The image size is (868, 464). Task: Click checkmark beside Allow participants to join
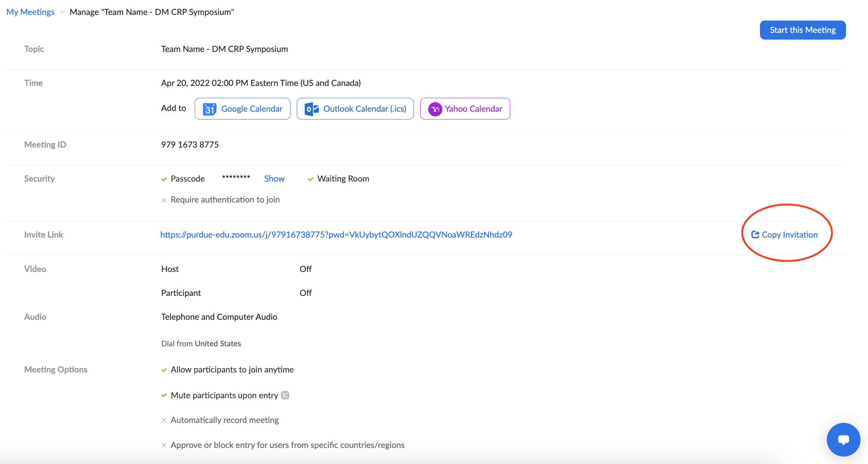(164, 370)
